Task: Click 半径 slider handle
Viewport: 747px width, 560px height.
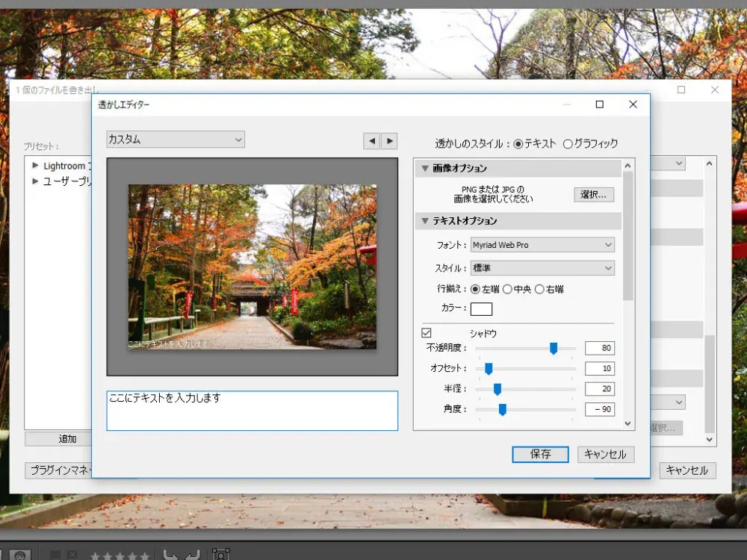Action: (x=497, y=390)
